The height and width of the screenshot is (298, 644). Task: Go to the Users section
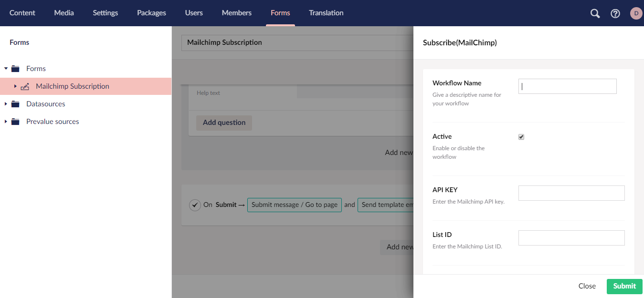coord(194,13)
